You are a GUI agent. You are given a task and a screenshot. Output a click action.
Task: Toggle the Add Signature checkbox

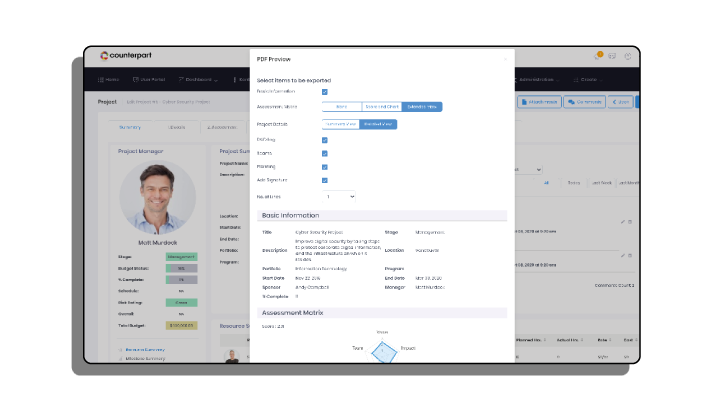coord(325,180)
